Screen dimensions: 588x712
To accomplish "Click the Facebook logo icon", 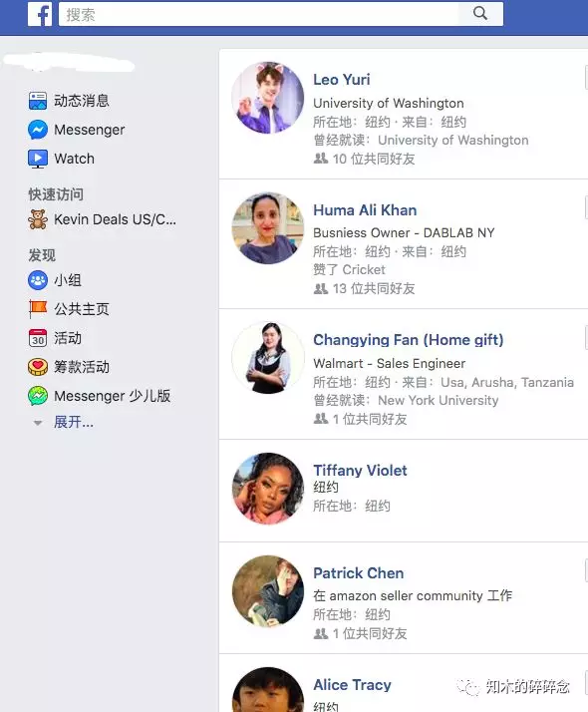I will [x=40, y=14].
